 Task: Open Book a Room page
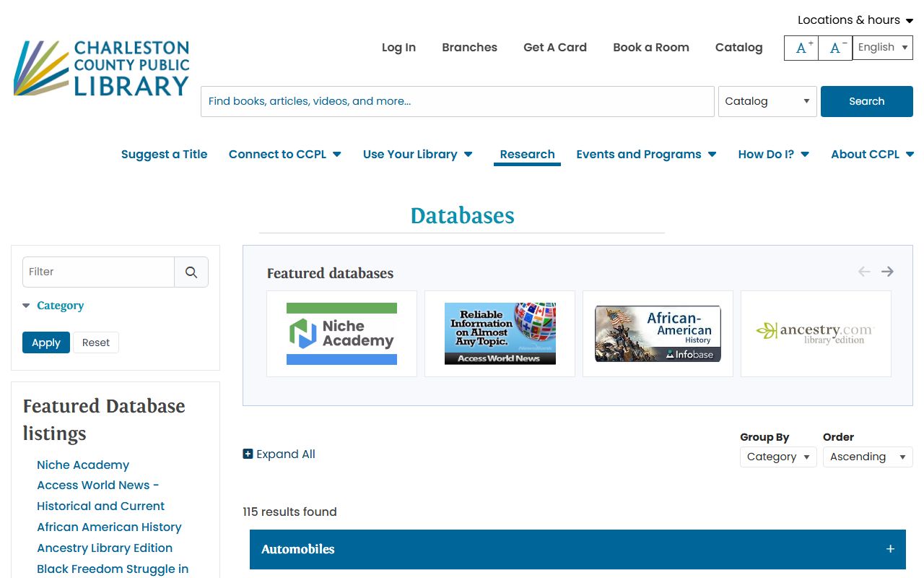tap(651, 48)
